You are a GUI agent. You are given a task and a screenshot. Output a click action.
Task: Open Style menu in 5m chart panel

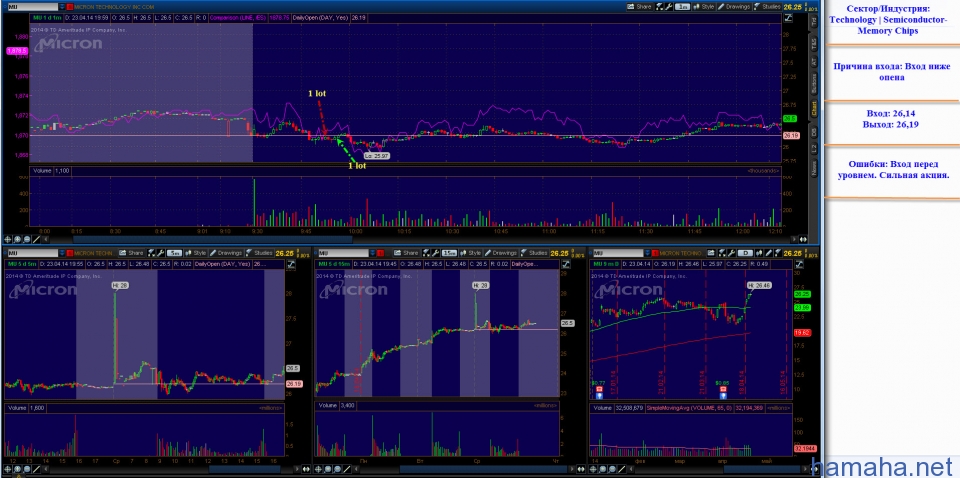click(196, 253)
